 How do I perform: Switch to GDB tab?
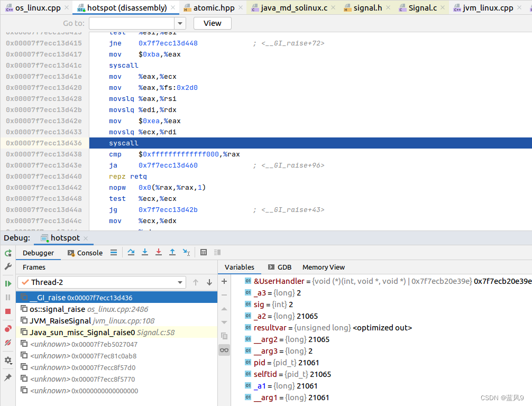pyautogui.click(x=280, y=267)
